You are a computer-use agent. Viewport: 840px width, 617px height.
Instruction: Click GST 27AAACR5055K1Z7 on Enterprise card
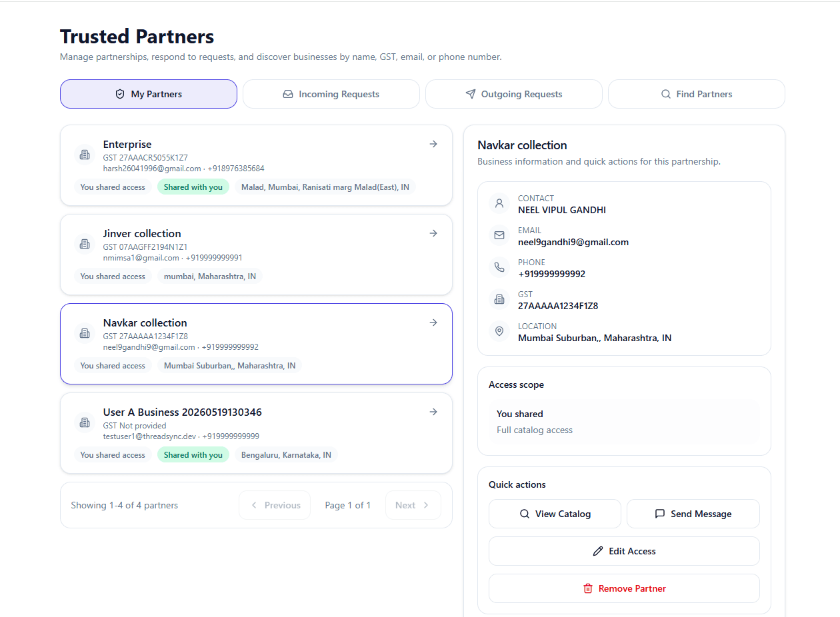[145, 158]
